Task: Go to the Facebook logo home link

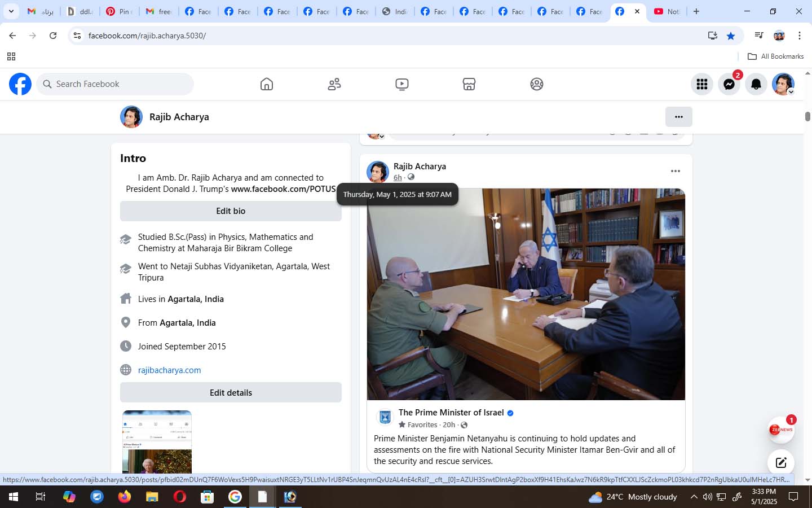Action: pos(20,84)
